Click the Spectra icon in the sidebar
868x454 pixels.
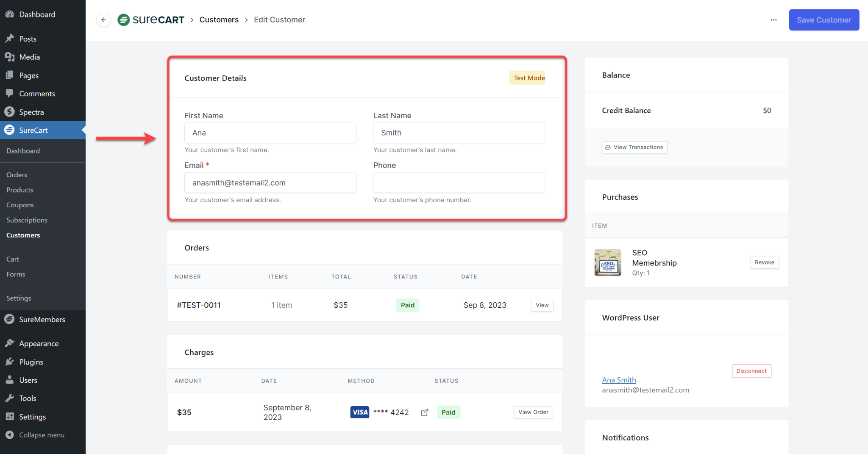click(x=10, y=112)
